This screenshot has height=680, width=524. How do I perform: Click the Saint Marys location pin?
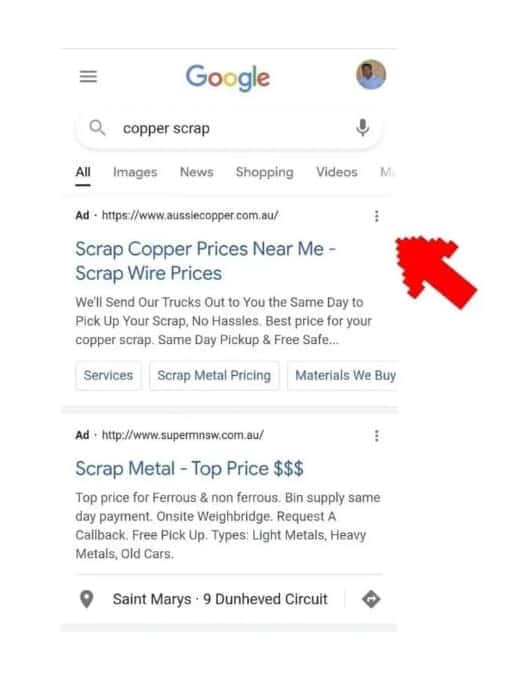[87, 599]
